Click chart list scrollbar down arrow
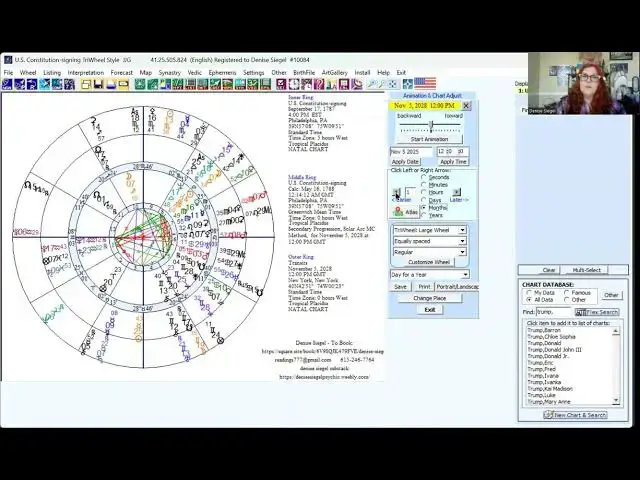640x480 pixels. (616, 401)
